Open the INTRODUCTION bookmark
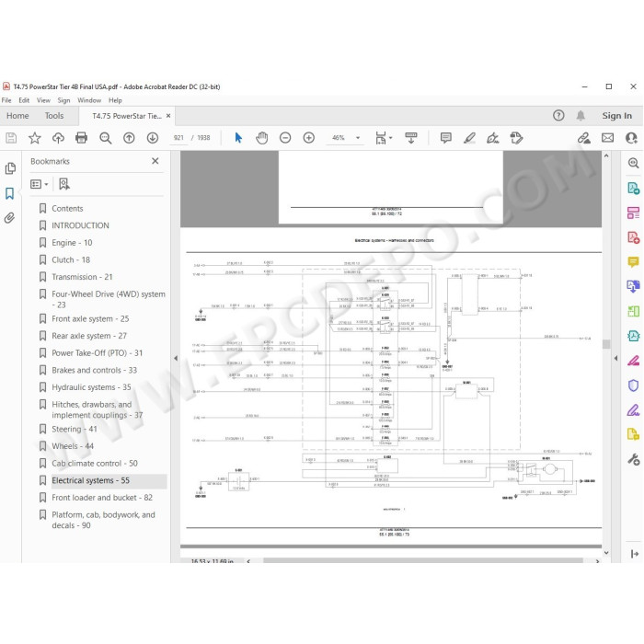644x644 pixels. 80,225
